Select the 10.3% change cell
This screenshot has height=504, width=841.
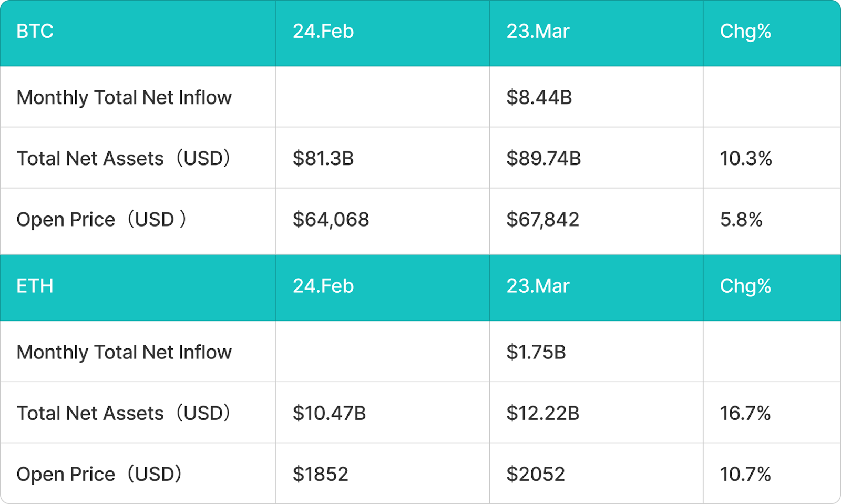tap(745, 159)
